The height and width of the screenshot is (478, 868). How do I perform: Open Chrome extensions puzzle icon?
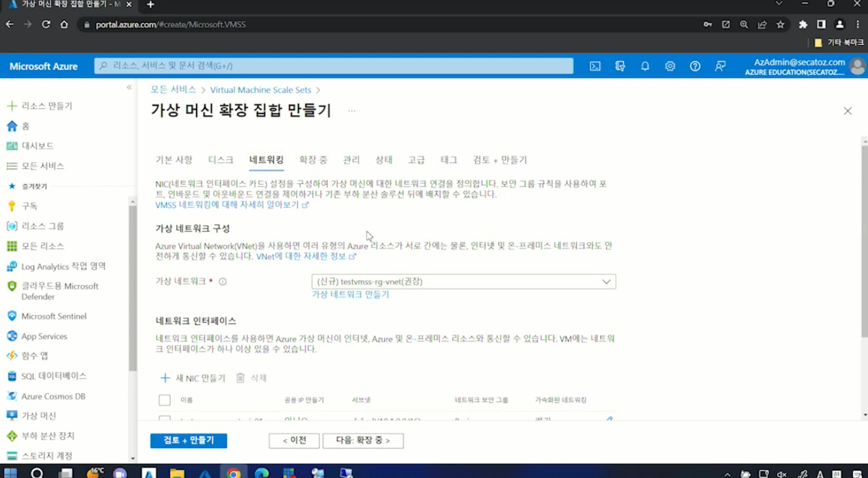[803, 25]
